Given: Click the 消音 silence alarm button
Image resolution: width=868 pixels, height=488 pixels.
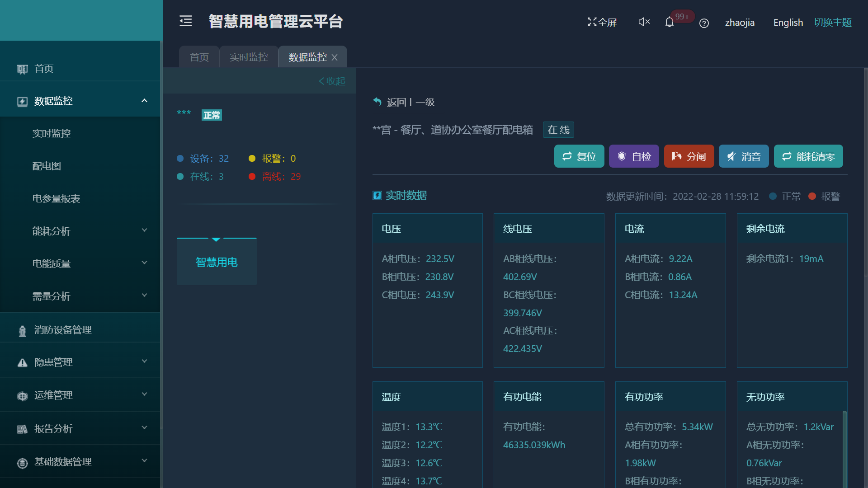Looking at the screenshot, I should click(x=743, y=156).
